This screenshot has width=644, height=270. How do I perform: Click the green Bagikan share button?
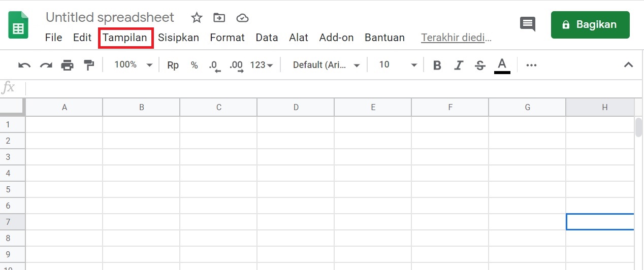point(590,24)
